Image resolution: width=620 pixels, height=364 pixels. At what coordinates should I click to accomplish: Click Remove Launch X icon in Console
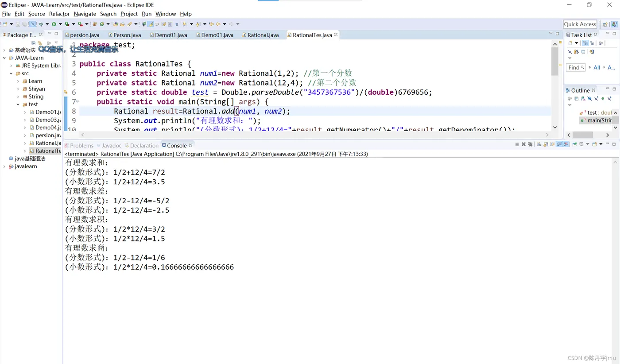pos(523,144)
